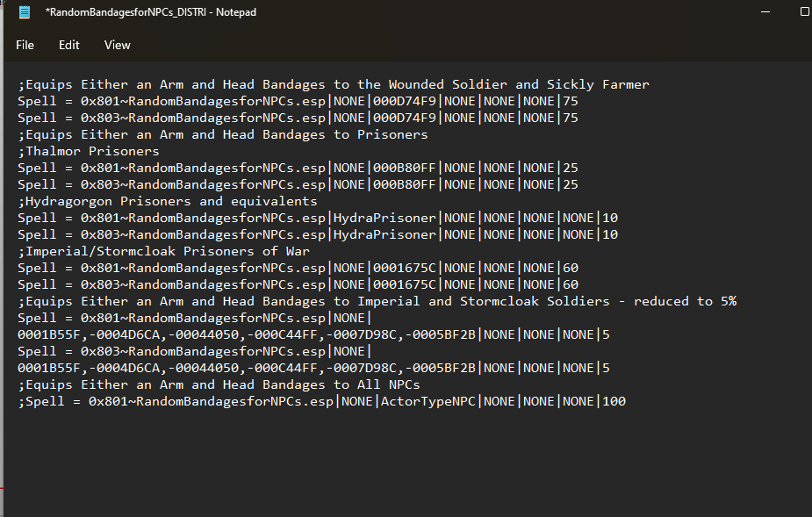
Task: Click ';Hydragorgon Prisoners and equivalents' line
Action: point(168,201)
